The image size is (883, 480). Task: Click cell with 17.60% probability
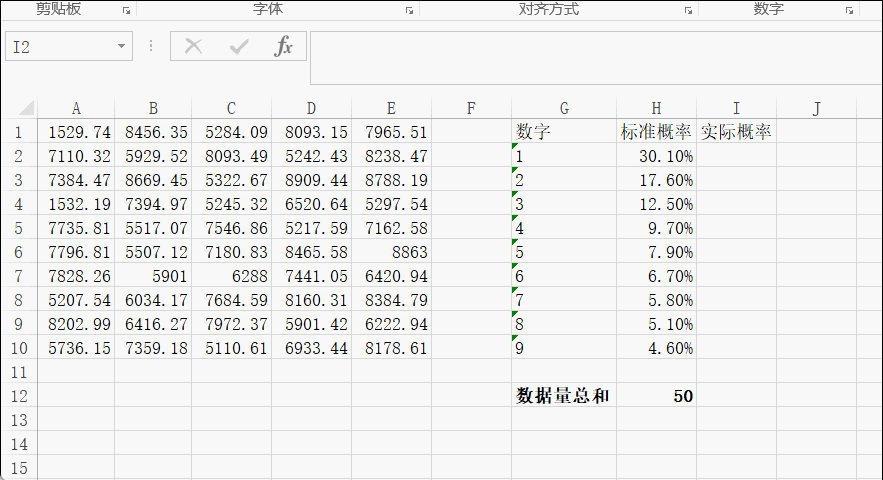click(656, 180)
